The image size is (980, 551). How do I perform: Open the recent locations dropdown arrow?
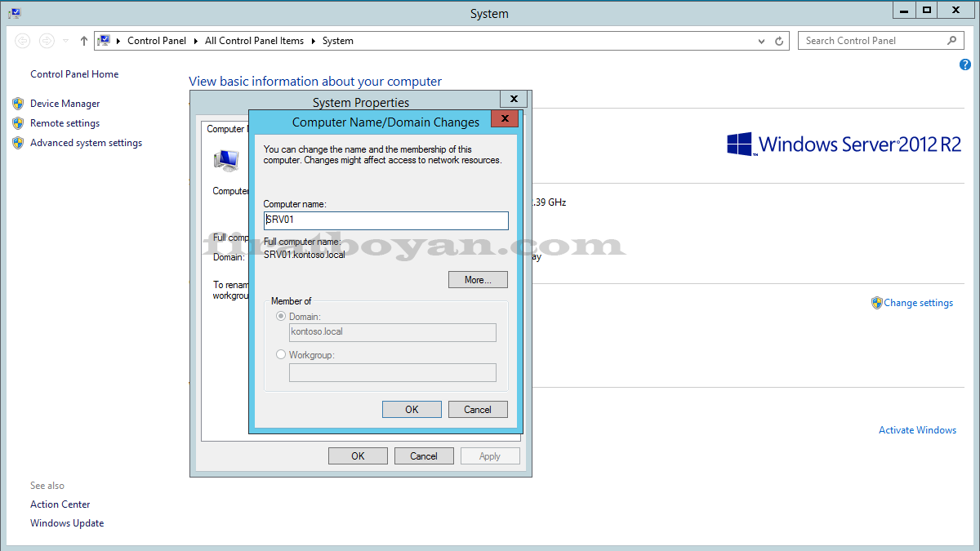[x=65, y=41]
